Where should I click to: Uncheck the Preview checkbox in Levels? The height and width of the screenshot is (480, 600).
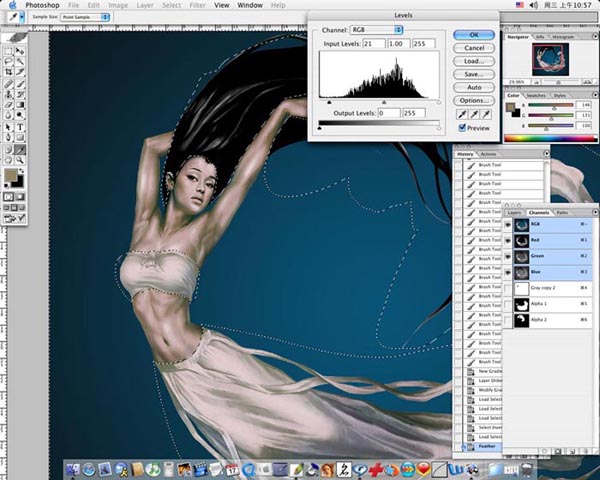click(462, 128)
